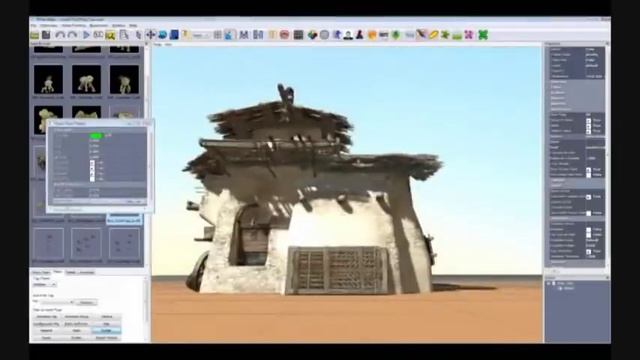Click the dark floppy-disk save icon
Viewport: 640px width, 360px height.
[46, 35]
